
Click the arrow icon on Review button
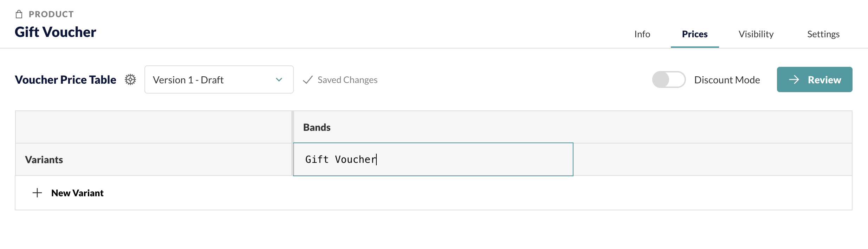(x=794, y=79)
